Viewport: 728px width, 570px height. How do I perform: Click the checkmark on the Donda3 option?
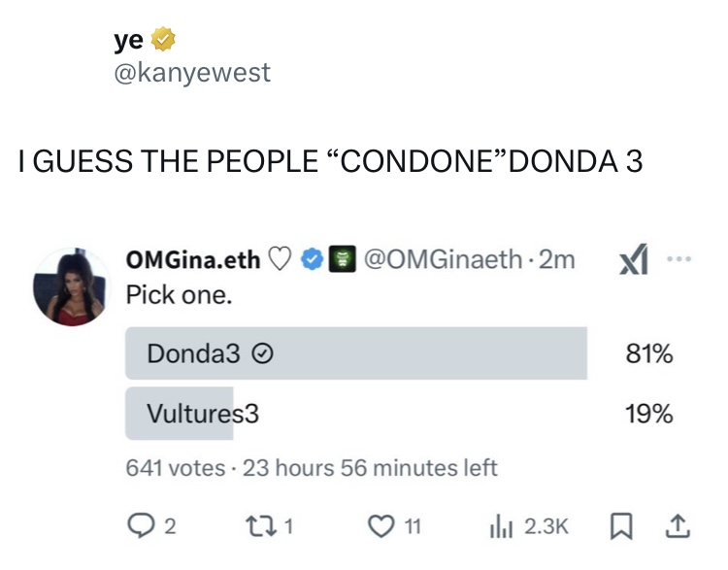pos(260,355)
